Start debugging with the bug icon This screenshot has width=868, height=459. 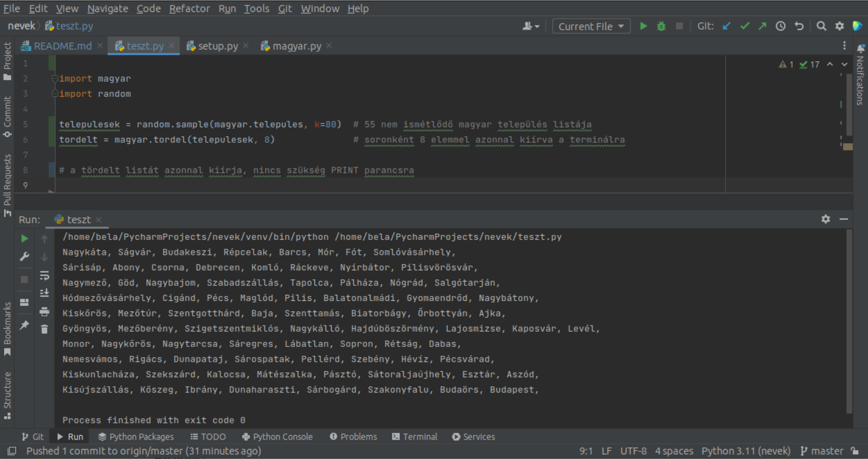[x=661, y=26]
